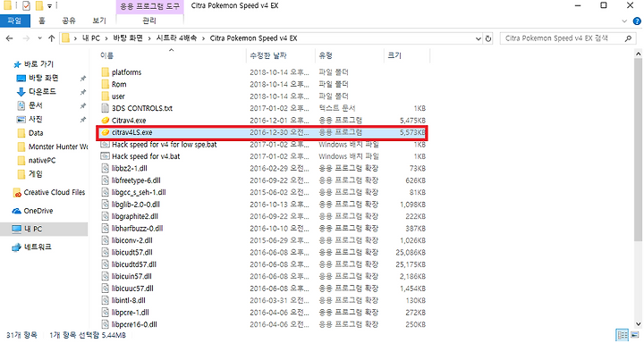Image resolution: width=644 pixels, height=343 pixels.
Task: Sort by 수정한 날짜 column header
Action: click(268, 55)
